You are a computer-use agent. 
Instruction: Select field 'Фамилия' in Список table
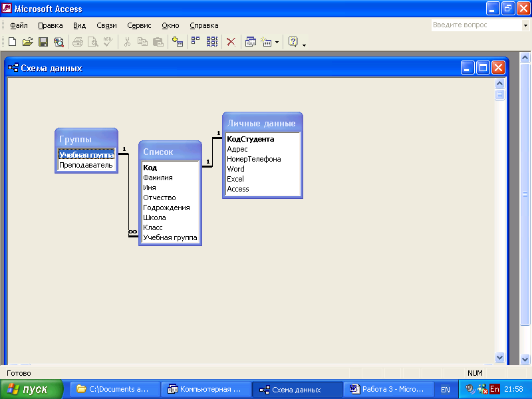tap(158, 178)
